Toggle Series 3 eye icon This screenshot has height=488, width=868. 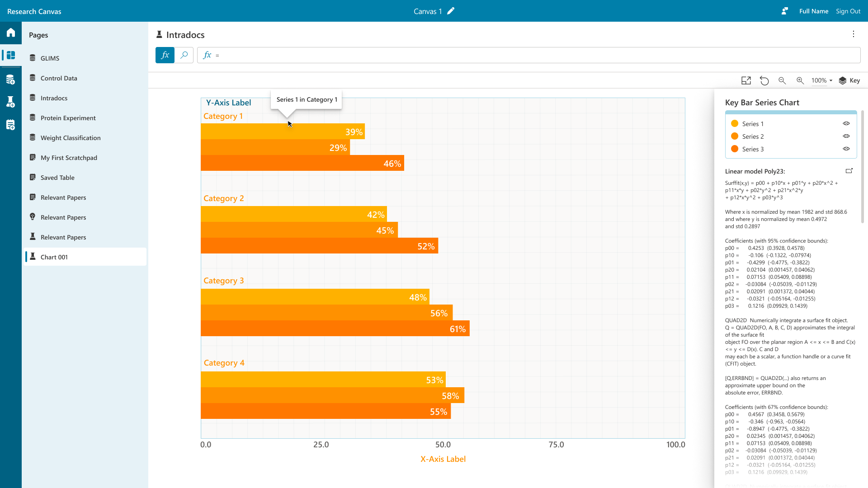(x=846, y=149)
